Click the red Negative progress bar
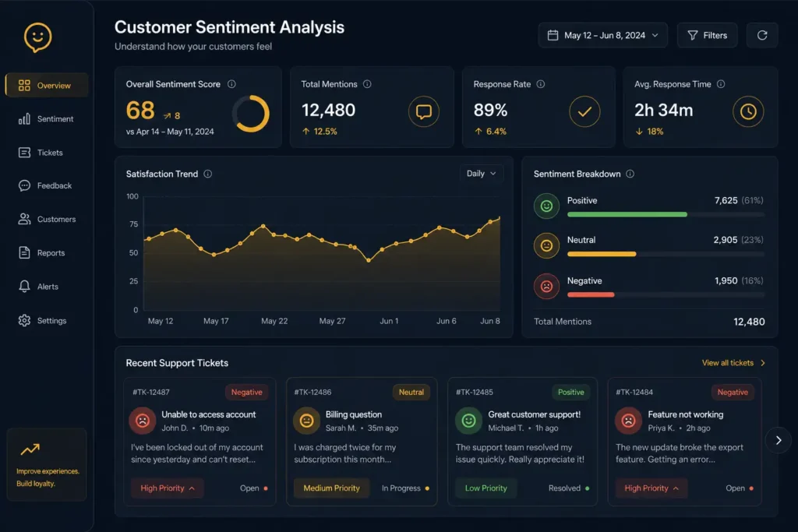The image size is (798, 532). click(591, 294)
